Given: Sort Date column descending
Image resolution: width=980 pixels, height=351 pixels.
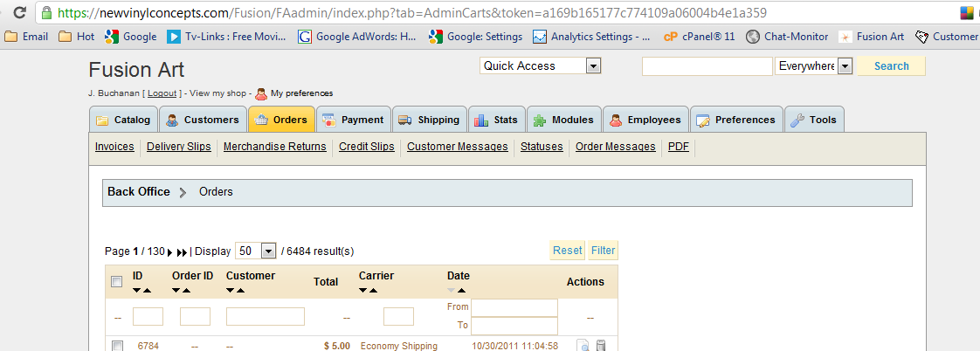Looking at the screenshot, I should click(x=452, y=291).
